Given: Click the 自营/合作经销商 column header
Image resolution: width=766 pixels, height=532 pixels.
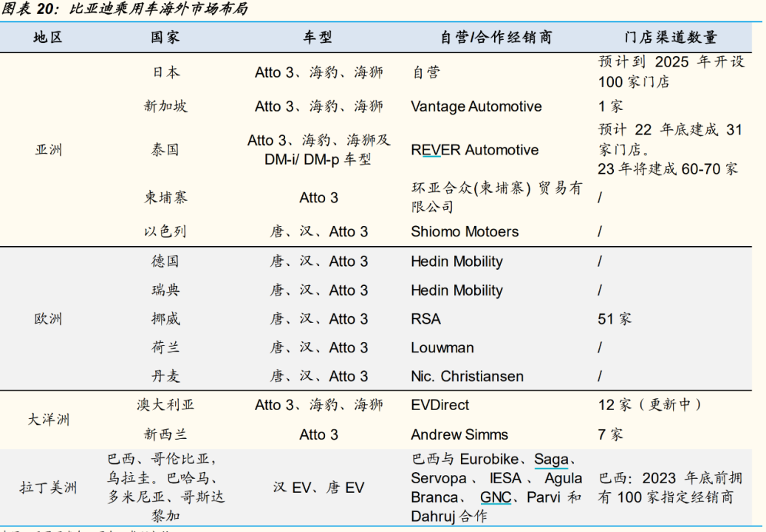Looking at the screenshot, I should tap(496, 37).
